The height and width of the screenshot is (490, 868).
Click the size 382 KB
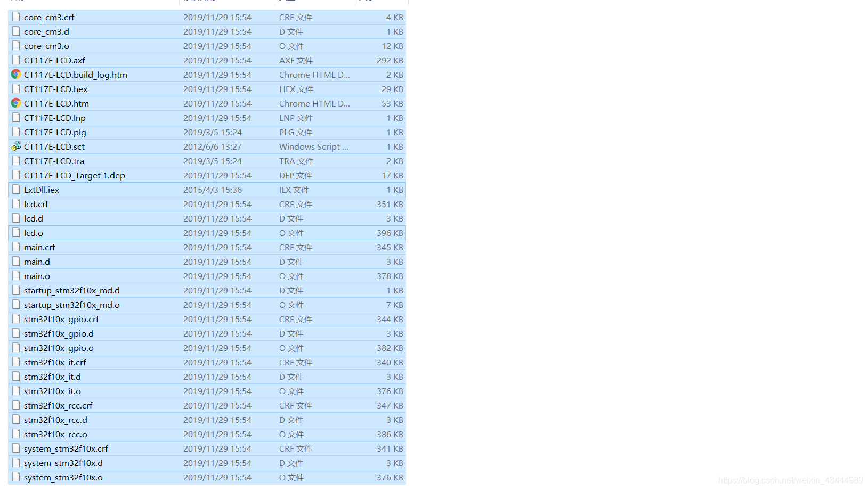390,348
